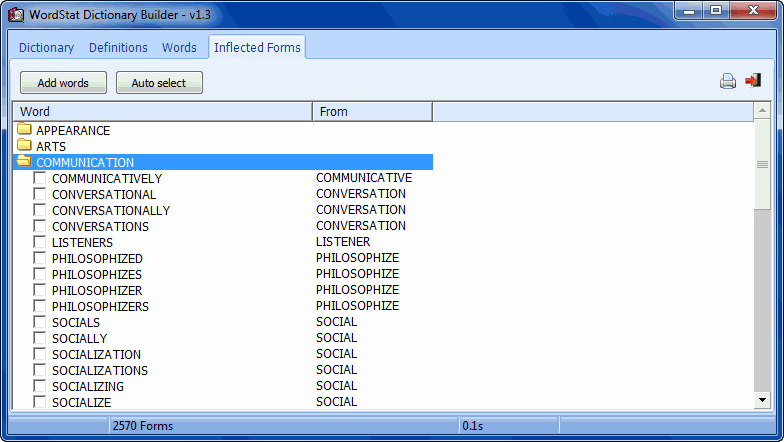Screen dimensions: 784x442
Task: Expand the ARTS category
Action: [x=51, y=146]
